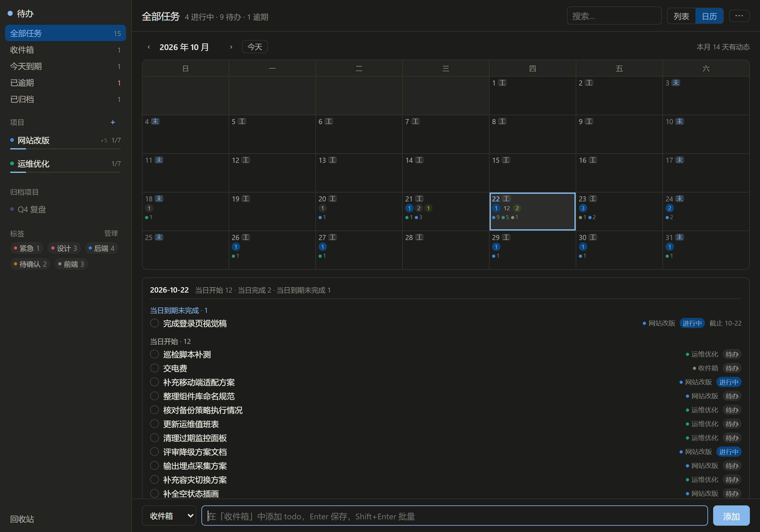The height and width of the screenshot is (532, 760).
Task: Click gray count badge on day 18
Action: click(x=149, y=208)
